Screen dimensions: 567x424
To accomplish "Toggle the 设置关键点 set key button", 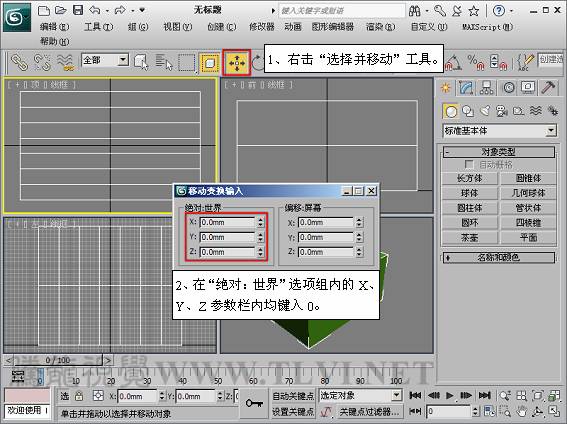I will (293, 411).
